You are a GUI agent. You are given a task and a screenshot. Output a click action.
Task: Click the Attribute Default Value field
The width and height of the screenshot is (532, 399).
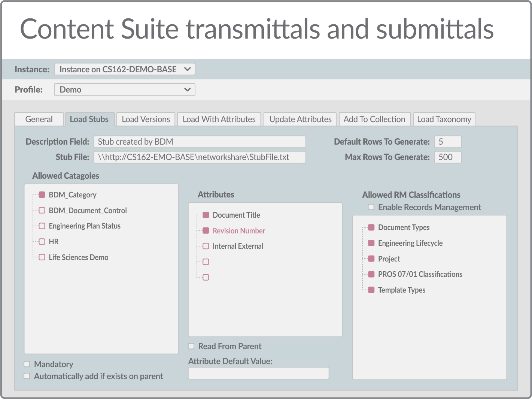(x=258, y=373)
